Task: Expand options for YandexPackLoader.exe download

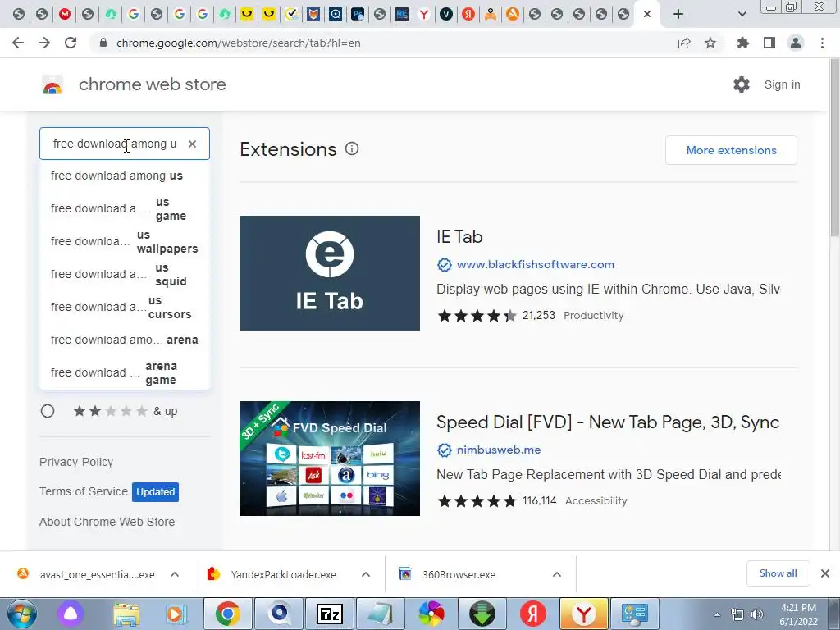Action: (x=366, y=574)
